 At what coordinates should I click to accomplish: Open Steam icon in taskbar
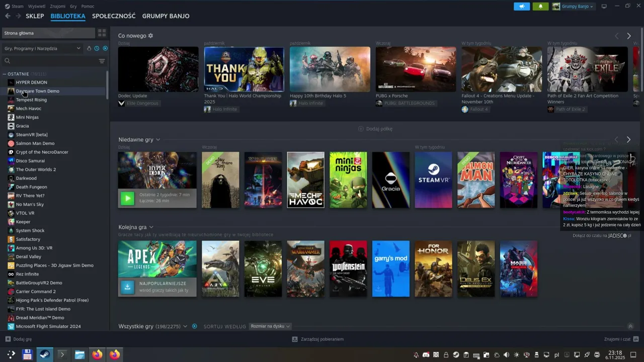click(x=45, y=354)
